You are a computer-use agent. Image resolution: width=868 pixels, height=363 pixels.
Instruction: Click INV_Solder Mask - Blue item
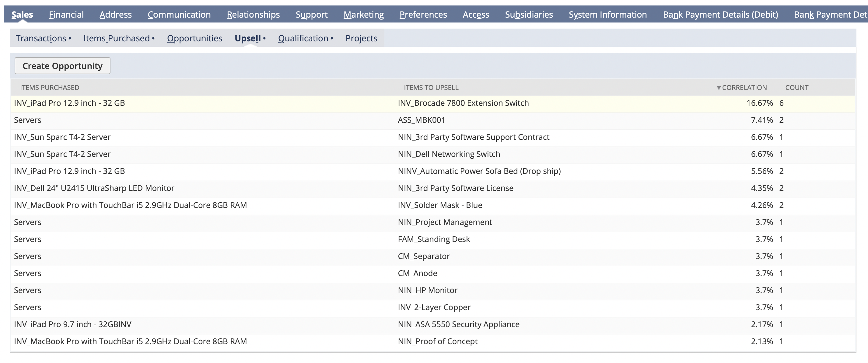coord(440,205)
